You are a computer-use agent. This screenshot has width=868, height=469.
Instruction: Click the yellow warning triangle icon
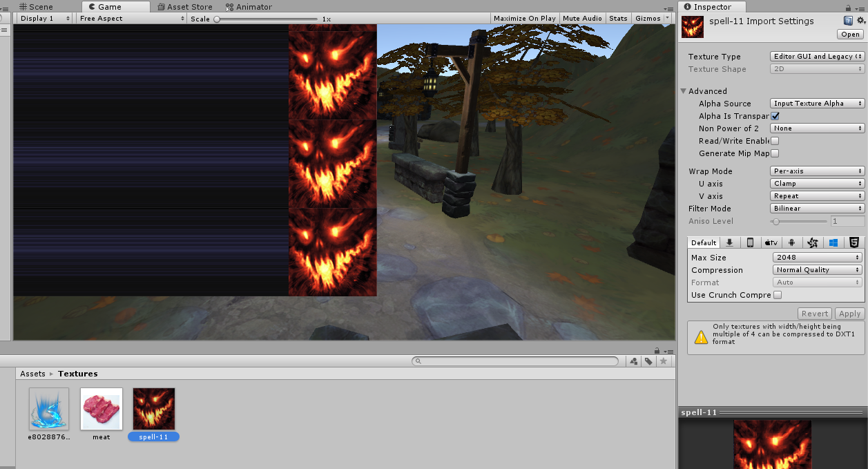click(701, 337)
